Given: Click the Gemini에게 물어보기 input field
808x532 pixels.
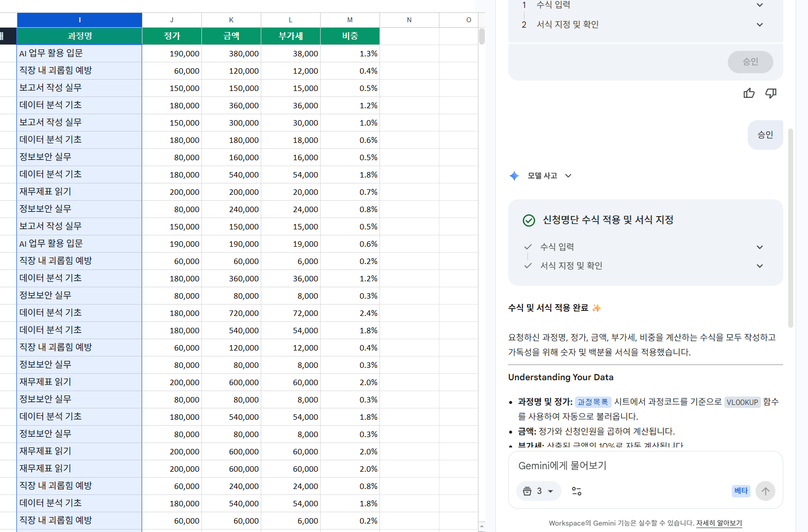Looking at the screenshot, I should (645, 466).
